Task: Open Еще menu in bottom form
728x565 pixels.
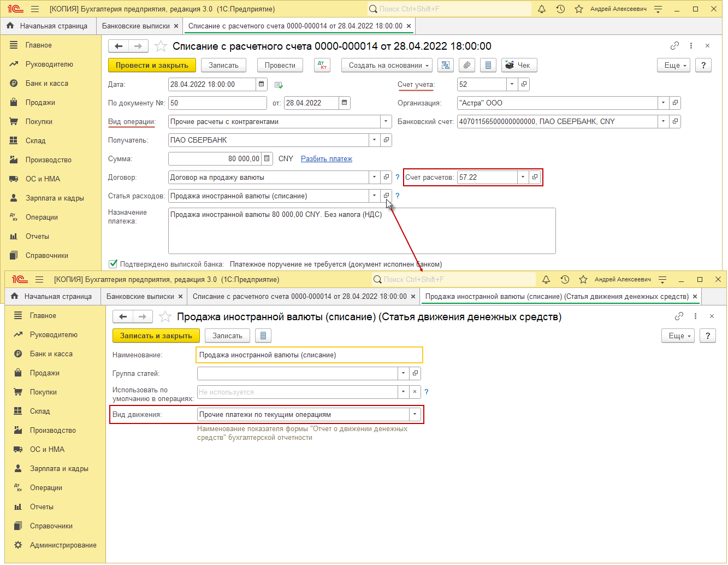Action: tap(678, 336)
